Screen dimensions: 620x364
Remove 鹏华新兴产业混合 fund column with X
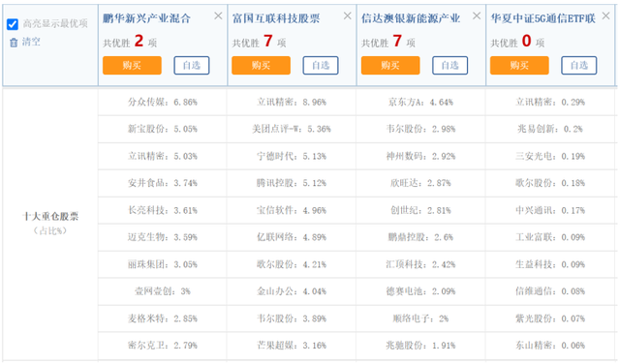pos(218,15)
